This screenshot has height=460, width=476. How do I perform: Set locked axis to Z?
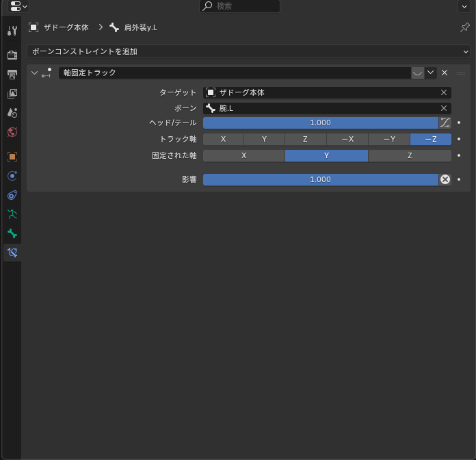(410, 155)
